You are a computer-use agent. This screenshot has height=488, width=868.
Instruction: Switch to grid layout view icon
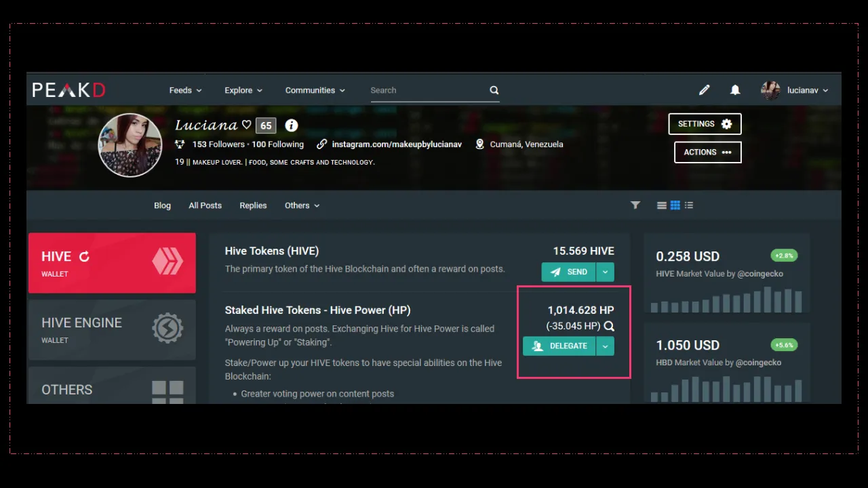(675, 205)
